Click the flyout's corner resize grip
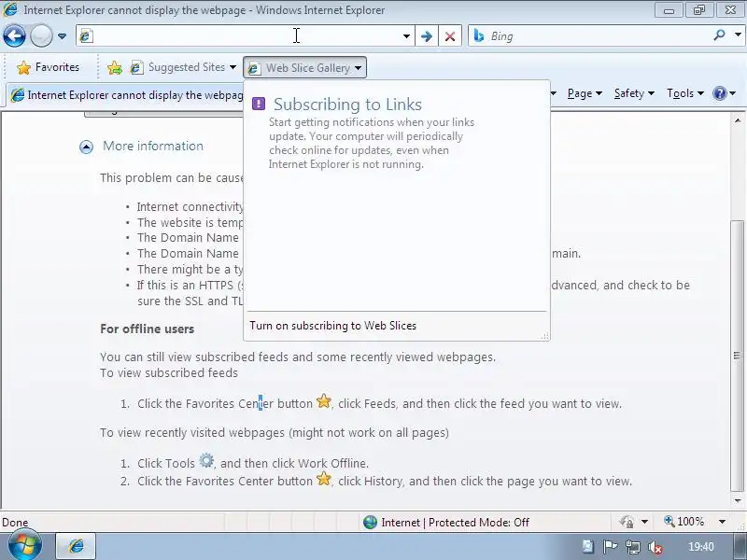Viewport: 747px width, 560px height. point(545,336)
